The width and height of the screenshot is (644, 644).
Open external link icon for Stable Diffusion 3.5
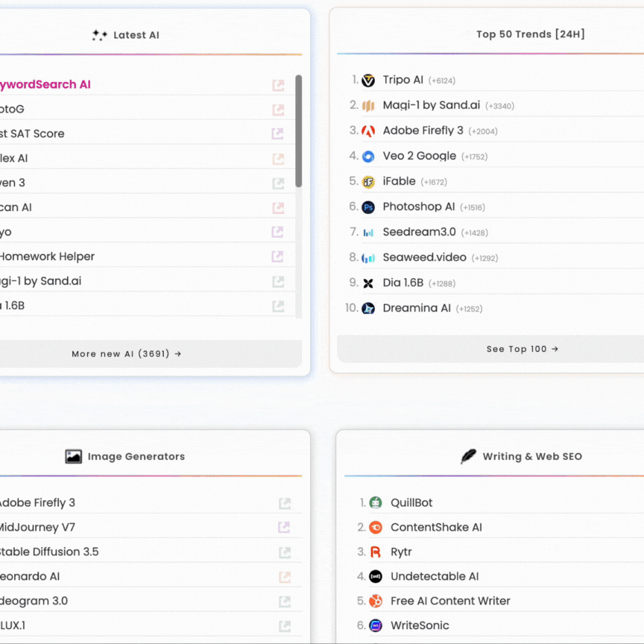(284, 552)
